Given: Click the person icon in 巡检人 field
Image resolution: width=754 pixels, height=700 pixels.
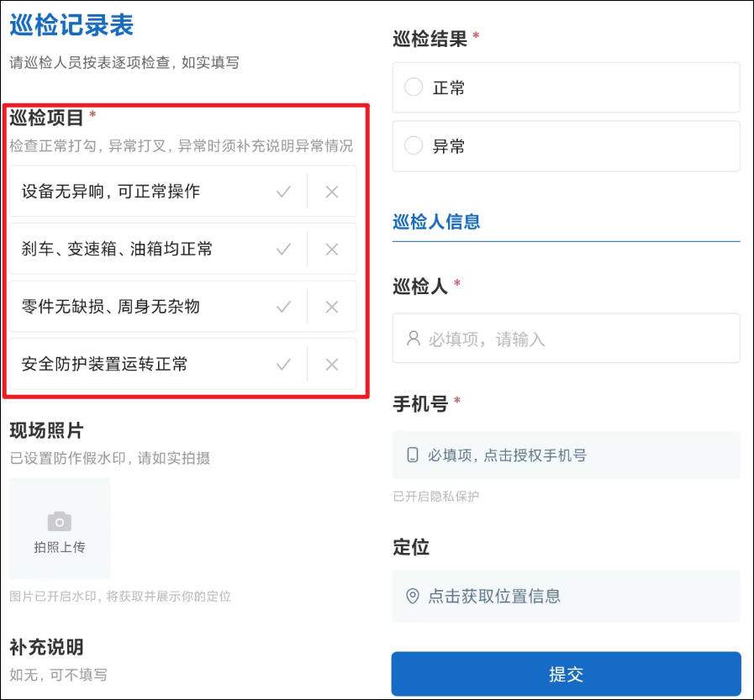Looking at the screenshot, I should click(x=413, y=339).
